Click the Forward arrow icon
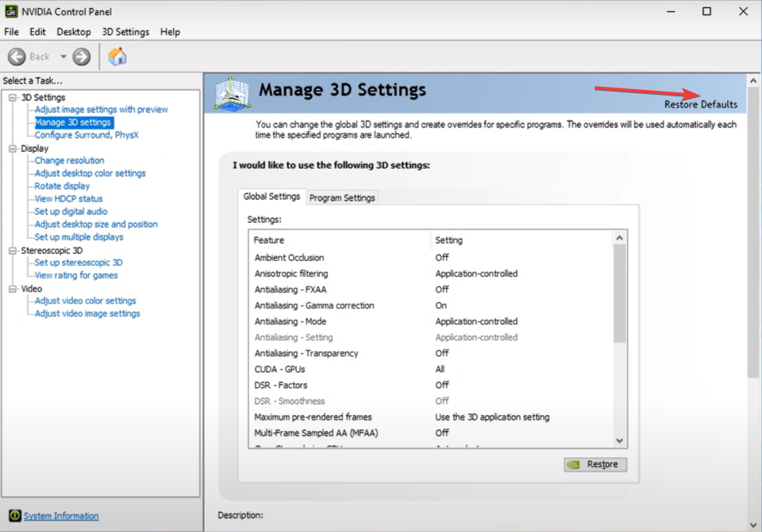Viewport: 762px width, 532px height. pyautogui.click(x=82, y=57)
